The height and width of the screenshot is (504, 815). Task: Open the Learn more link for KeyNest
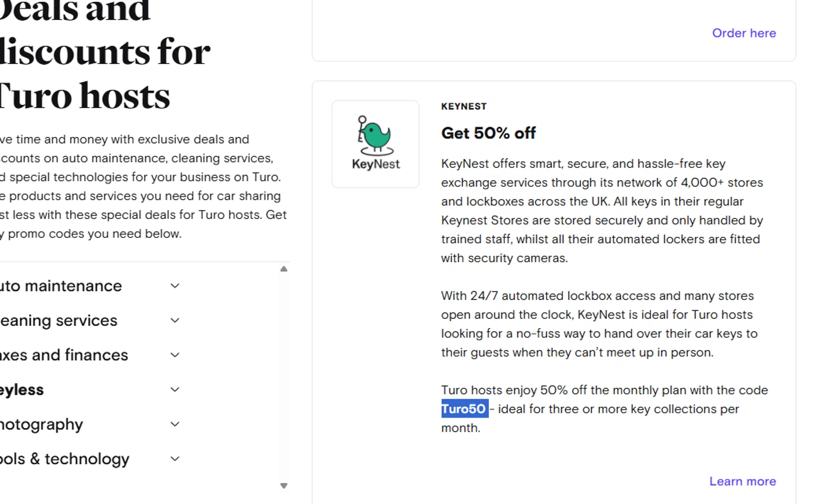[742, 481]
